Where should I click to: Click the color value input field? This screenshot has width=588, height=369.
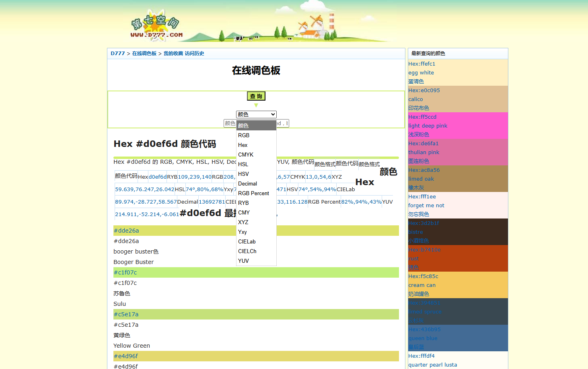(x=230, y=124)
